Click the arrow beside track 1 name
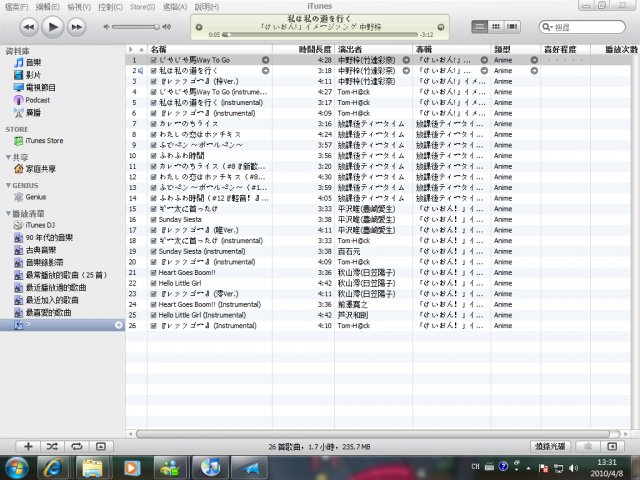The width and height of the screenshot is (640, 480). pos(265,60)
